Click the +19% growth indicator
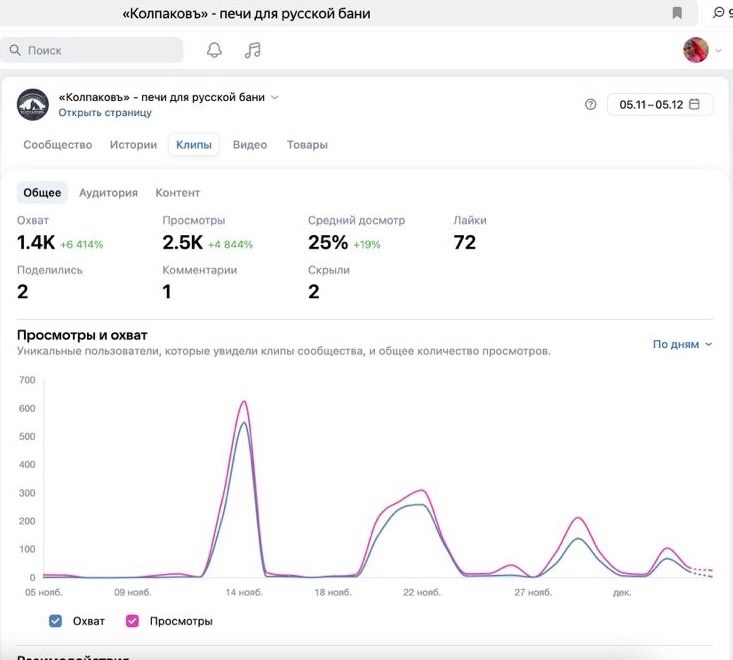Viewport: 733px width, 660px height. point(366,244)
